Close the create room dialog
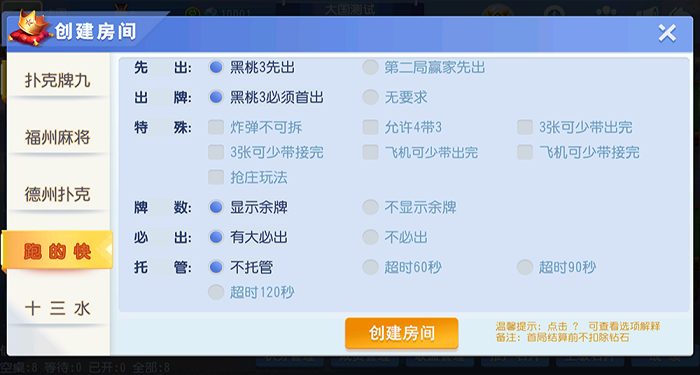 click(667, 33)
